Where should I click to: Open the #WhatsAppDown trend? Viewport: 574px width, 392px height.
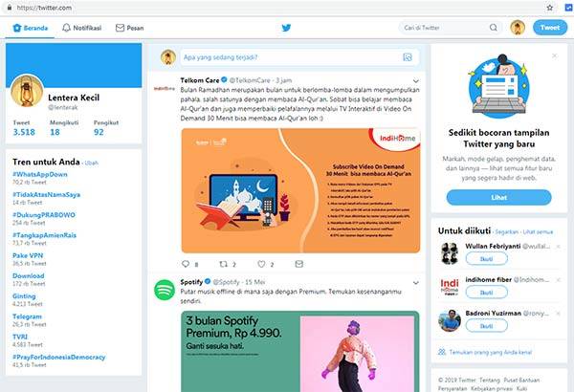(40, 174)
